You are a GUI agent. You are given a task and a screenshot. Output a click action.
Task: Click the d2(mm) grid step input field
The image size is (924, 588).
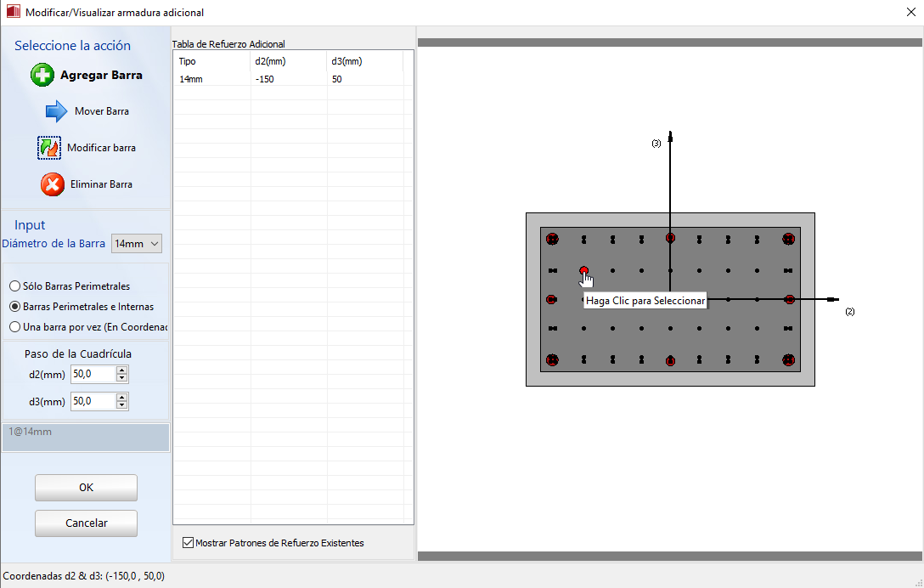(x=93, y=375)
